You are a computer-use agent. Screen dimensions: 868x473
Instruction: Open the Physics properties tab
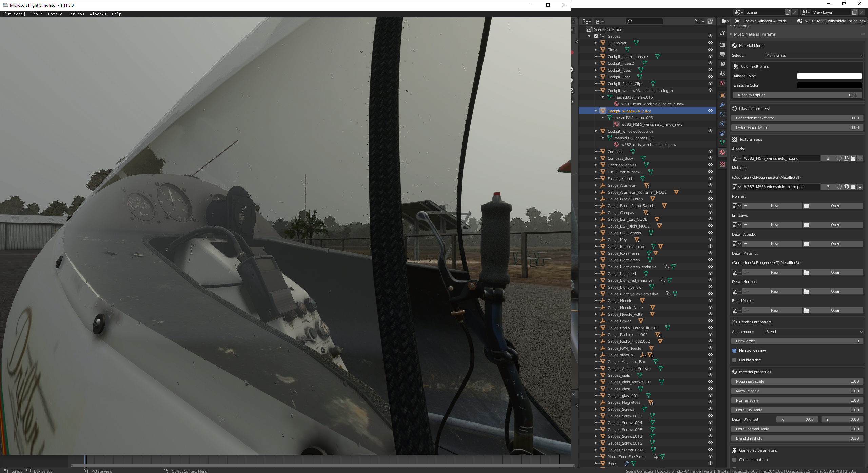[722, 124]
